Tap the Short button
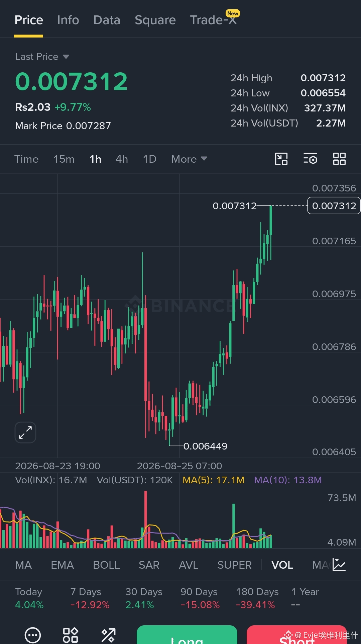Viewport: 361px width, 644px height. [x=297, y=635]
